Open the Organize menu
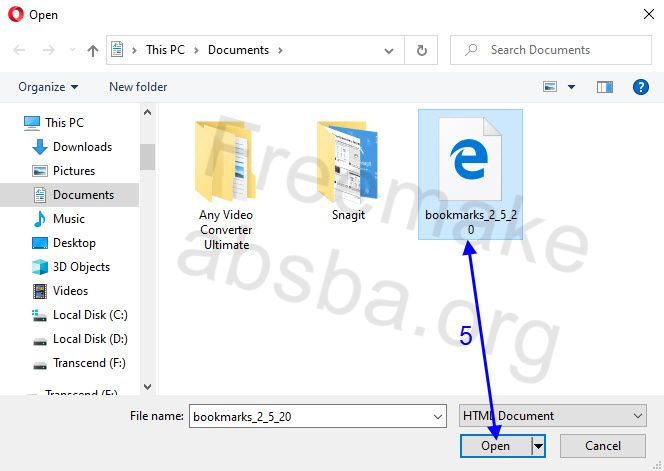The image size is (664, 471). [x=48, y=87]
